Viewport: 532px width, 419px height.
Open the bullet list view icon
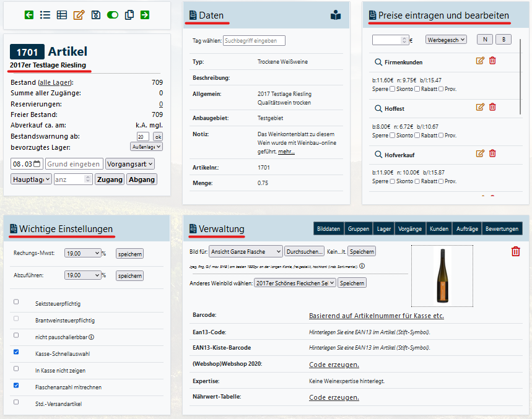point(45,15)
